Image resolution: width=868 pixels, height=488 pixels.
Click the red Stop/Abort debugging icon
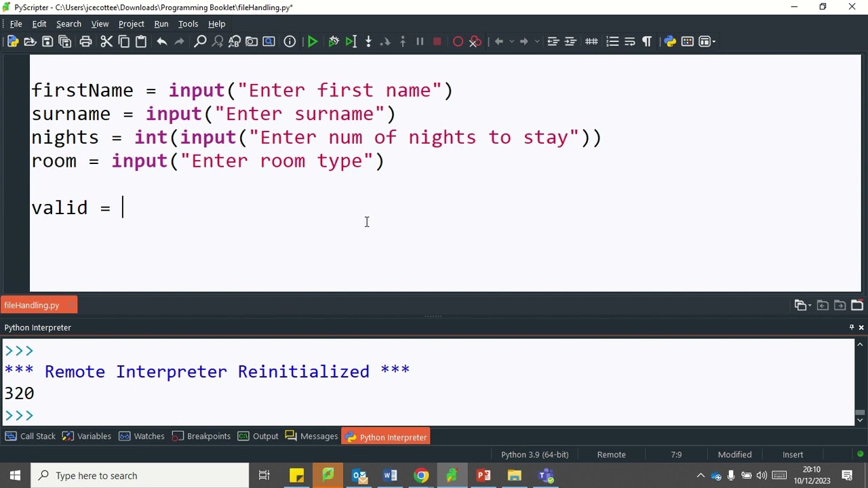click(437, 41)
